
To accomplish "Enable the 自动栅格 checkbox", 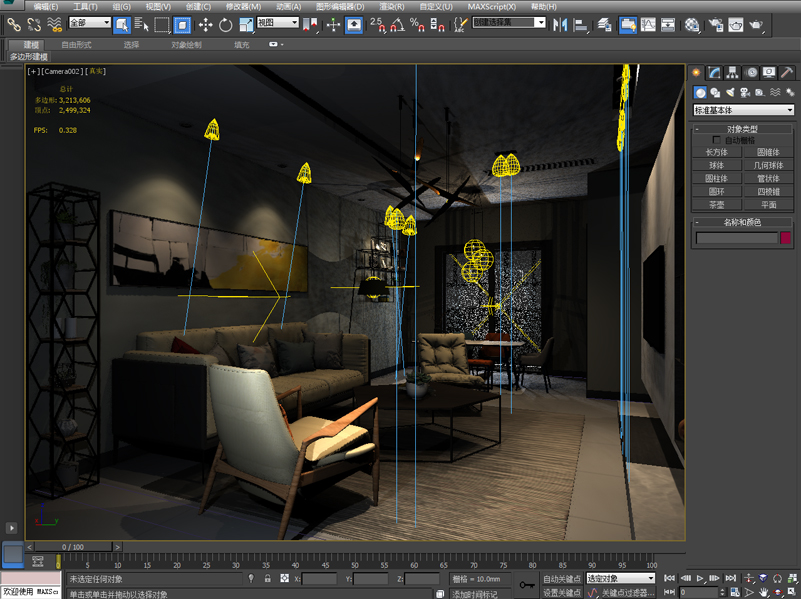I will (x=716, y=140).
